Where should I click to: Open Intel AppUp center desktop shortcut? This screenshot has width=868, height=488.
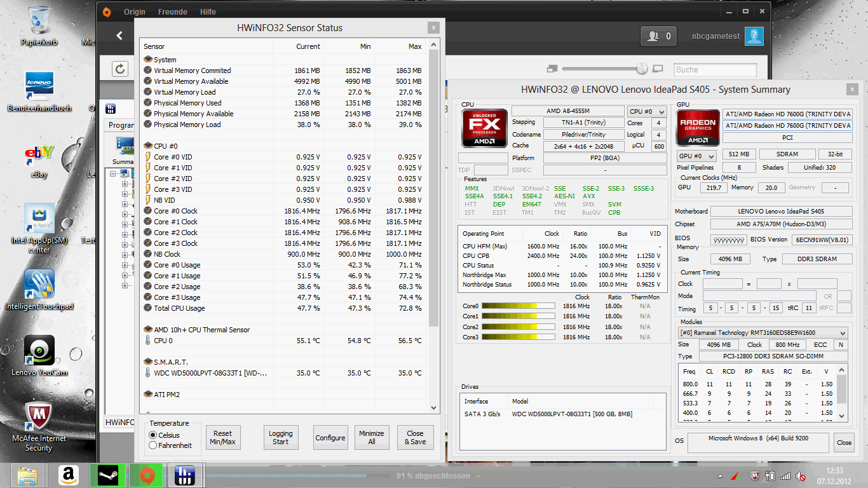pyautogui.click(x=39, y=227)
